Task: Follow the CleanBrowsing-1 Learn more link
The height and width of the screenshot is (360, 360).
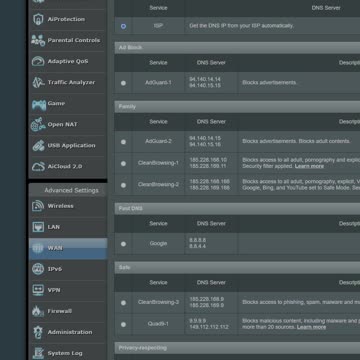Action: [309, 166]
